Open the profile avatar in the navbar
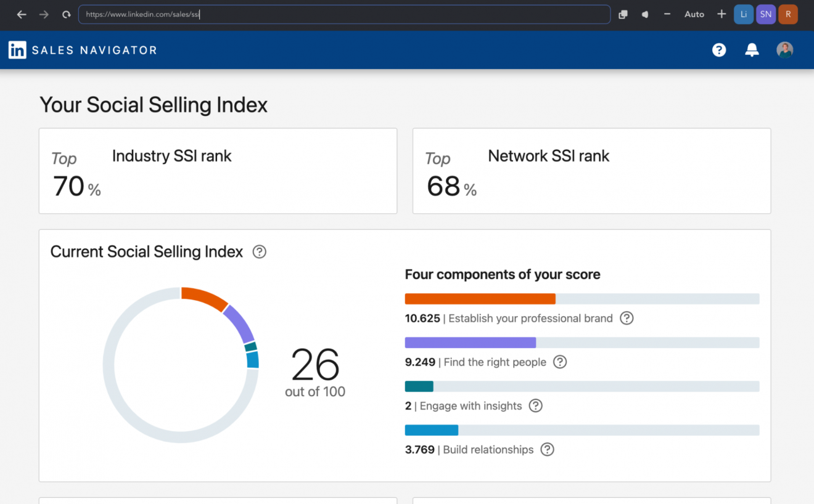 click(784, 50)
